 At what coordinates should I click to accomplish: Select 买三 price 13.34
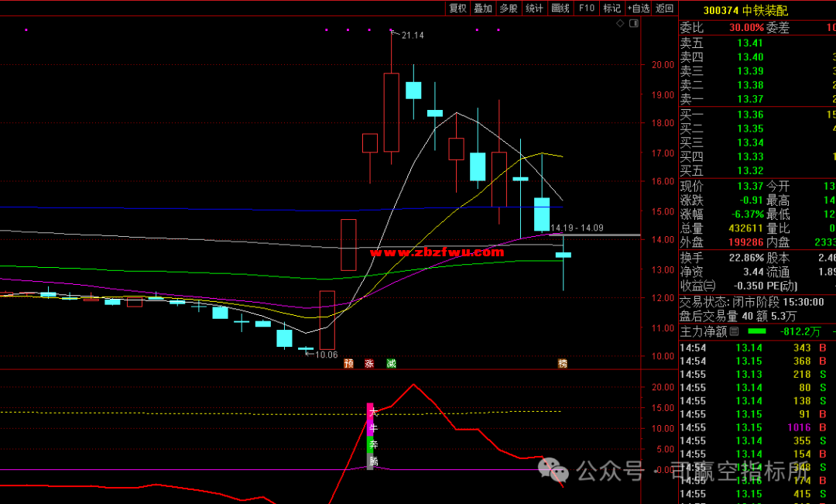pyautogui.click(x=750, y=142)
